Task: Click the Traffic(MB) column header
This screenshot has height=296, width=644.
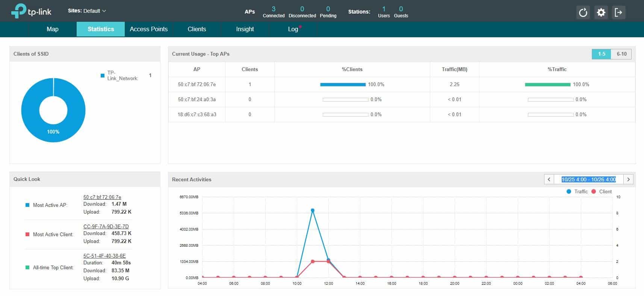Action: point(455,69)
